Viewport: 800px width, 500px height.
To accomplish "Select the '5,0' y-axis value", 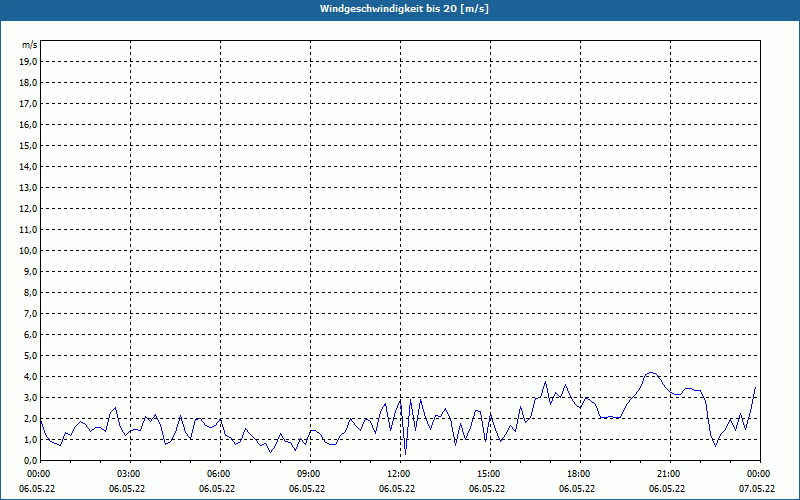I will coord(31,355).
